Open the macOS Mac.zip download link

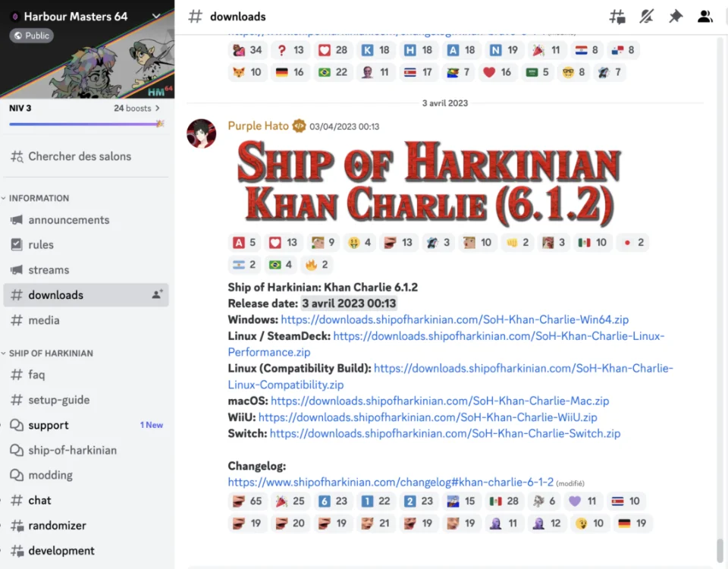click(x=440, y=401)
